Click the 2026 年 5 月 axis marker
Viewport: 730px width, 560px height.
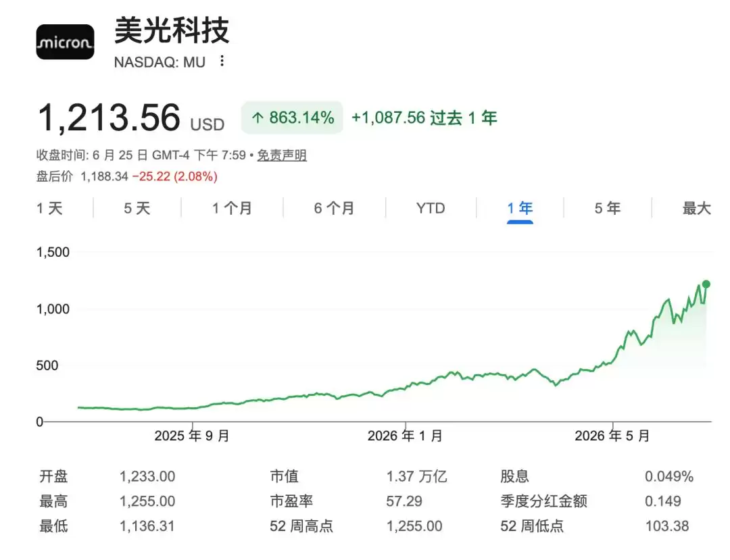tap(612, 436)
